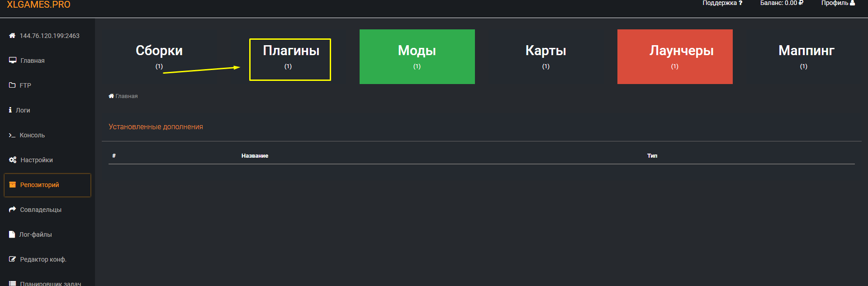Open the server address 144.76.120.199:2463
The image size is (868, 286).
49,35
